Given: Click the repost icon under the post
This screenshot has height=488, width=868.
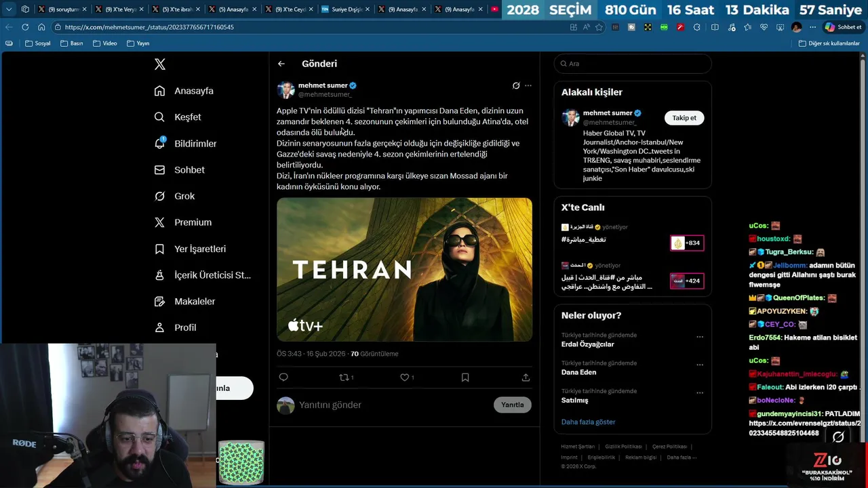Looking at the screenshot, I should [346, 378].
